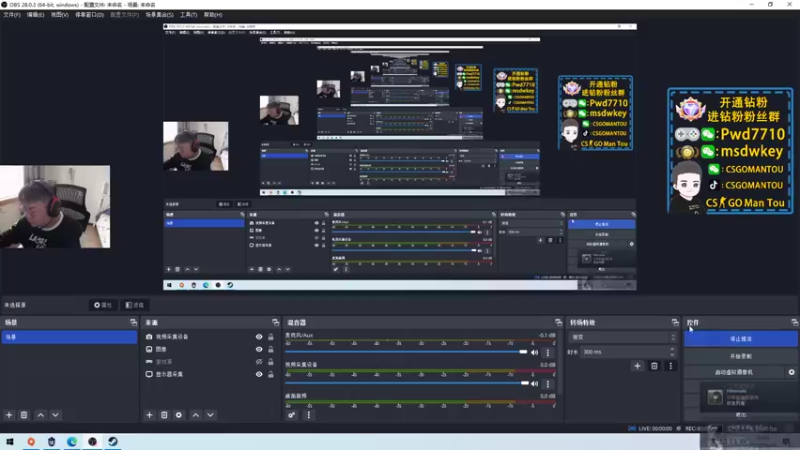Delete the selected scene with trash icon
Screen dimensions: 800x450
[23, 415]
